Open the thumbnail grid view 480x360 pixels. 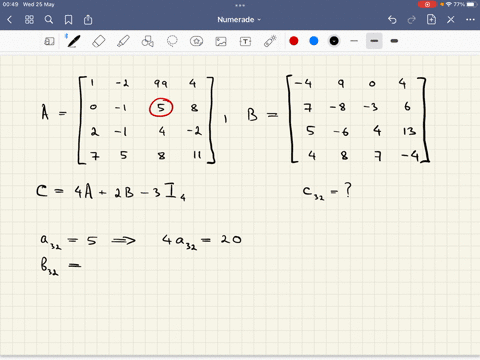[x=29, y=20]
